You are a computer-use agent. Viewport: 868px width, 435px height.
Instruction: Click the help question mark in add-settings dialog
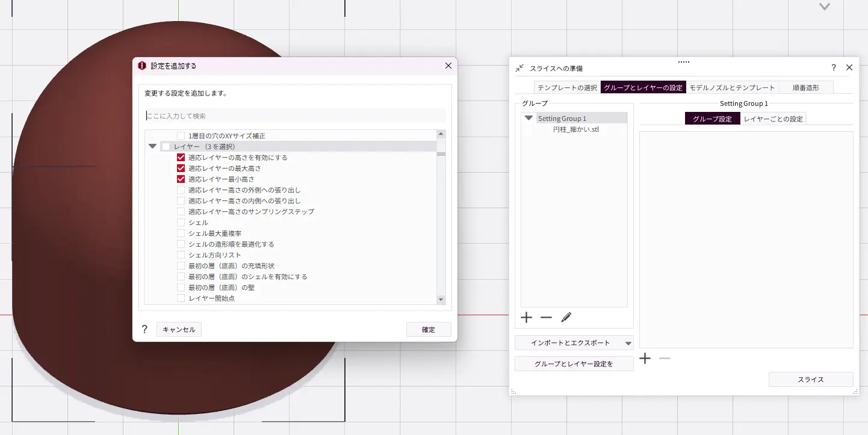pos(144,329)
